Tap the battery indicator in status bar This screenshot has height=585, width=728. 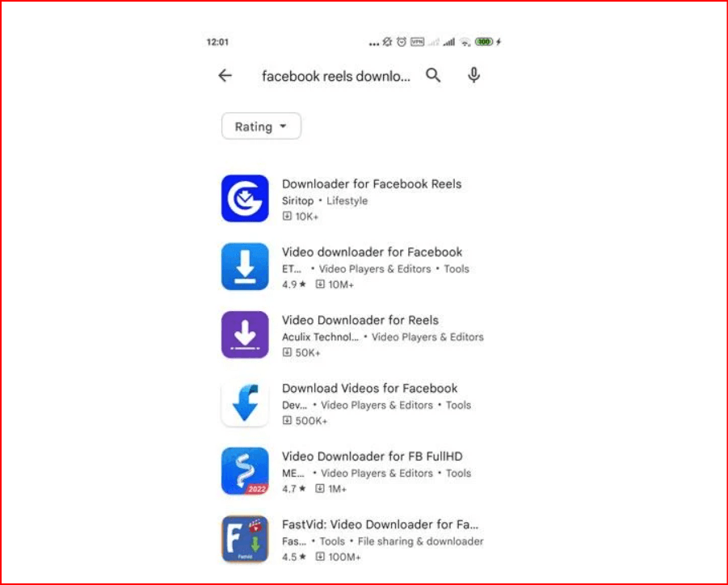[x=484, y=42]
